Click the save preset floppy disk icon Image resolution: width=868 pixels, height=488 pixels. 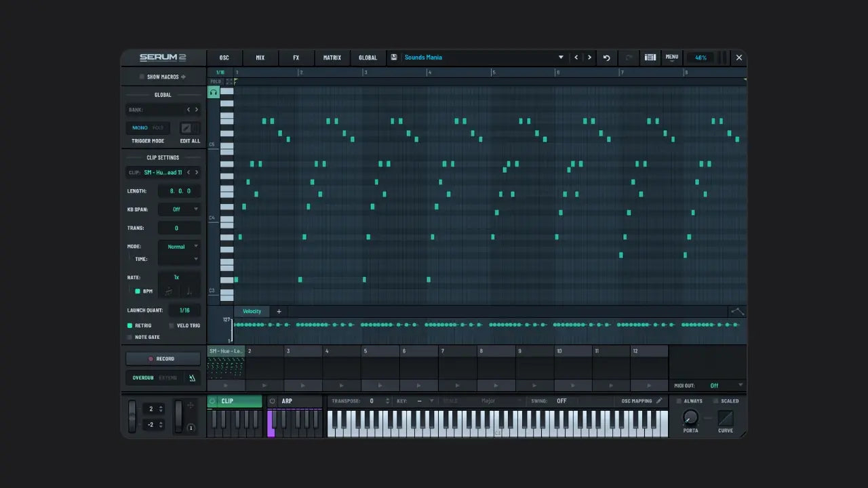pyautogui.click(x=394, y=58)
